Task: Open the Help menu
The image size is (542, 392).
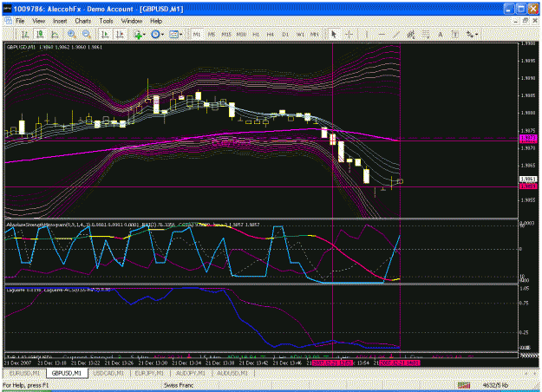Action: click(156, 21)
